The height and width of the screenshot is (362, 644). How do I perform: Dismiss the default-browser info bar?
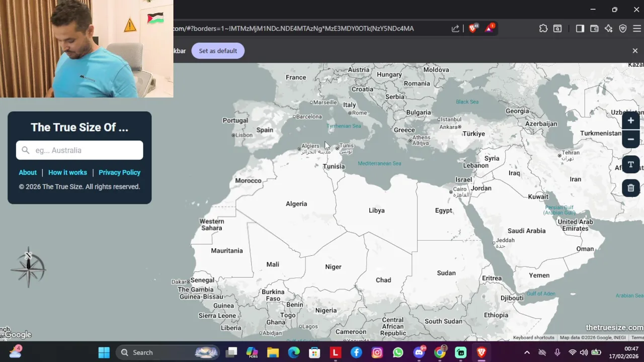coord(635,51)
